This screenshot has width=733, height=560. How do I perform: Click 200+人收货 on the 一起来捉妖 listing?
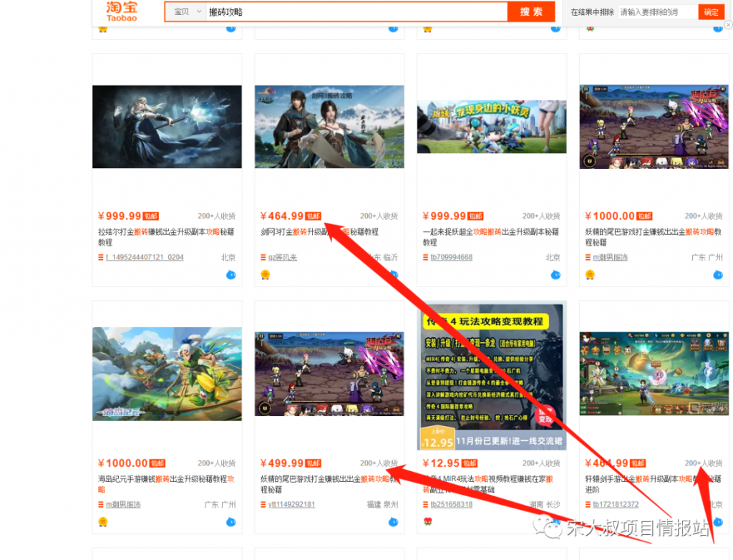[x=541, y=216]
